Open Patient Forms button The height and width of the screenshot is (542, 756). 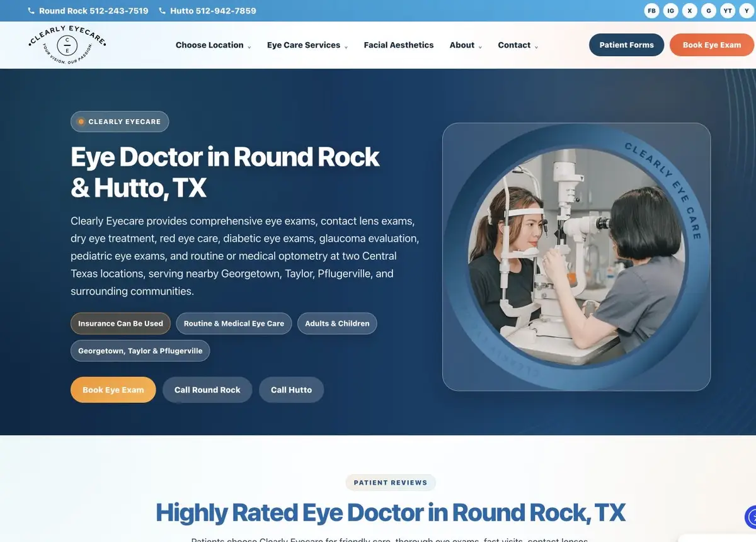(626, 45)
